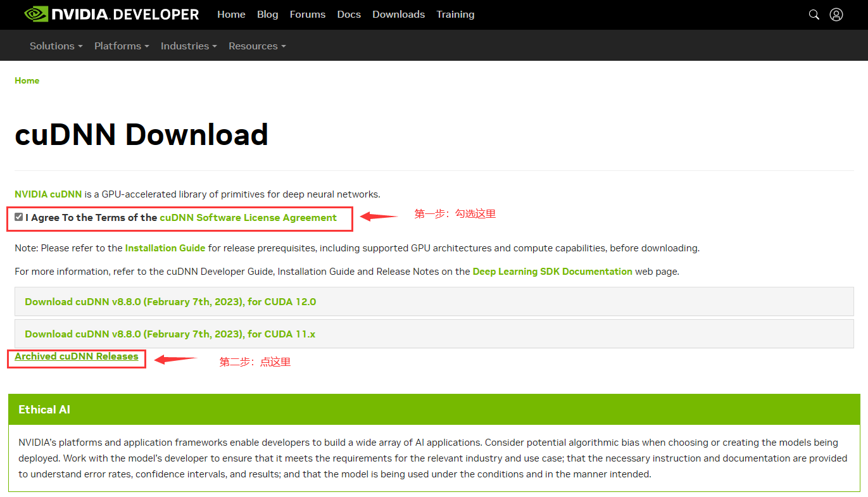
Task: Click the cuDNN Download heading
Action: [142, 135]
